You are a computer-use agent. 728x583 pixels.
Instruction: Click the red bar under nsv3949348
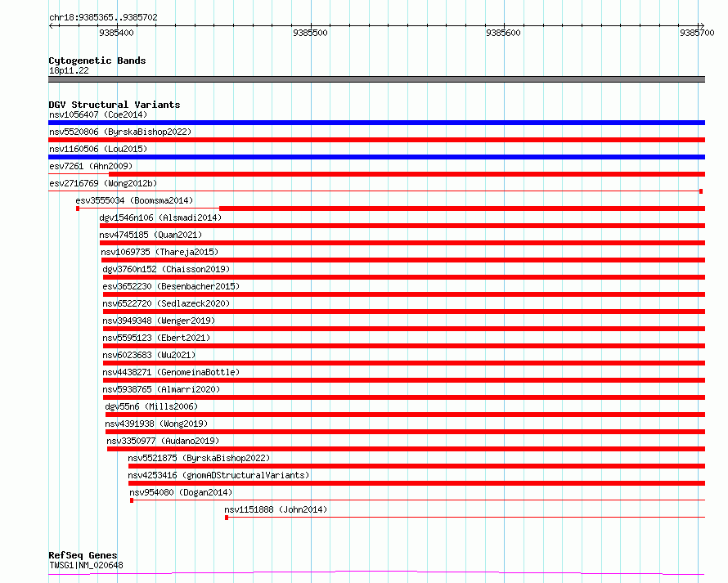tap(404, 329)
